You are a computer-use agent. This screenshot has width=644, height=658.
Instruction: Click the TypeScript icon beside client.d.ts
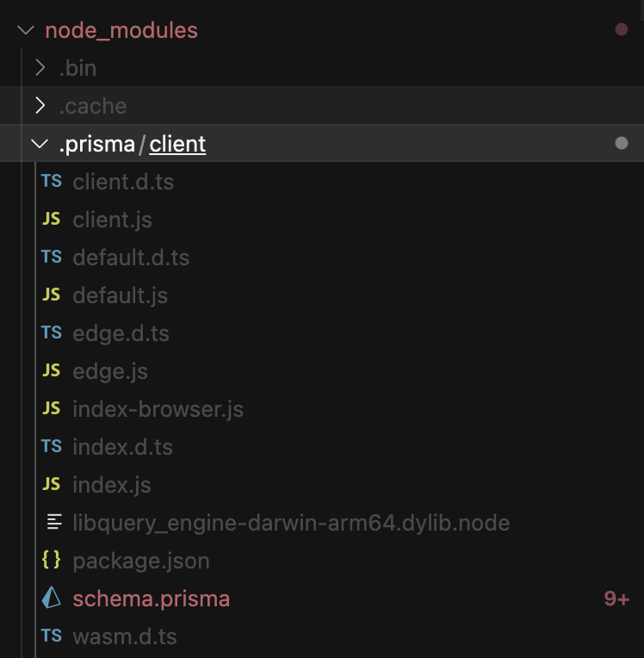(52, 181)
